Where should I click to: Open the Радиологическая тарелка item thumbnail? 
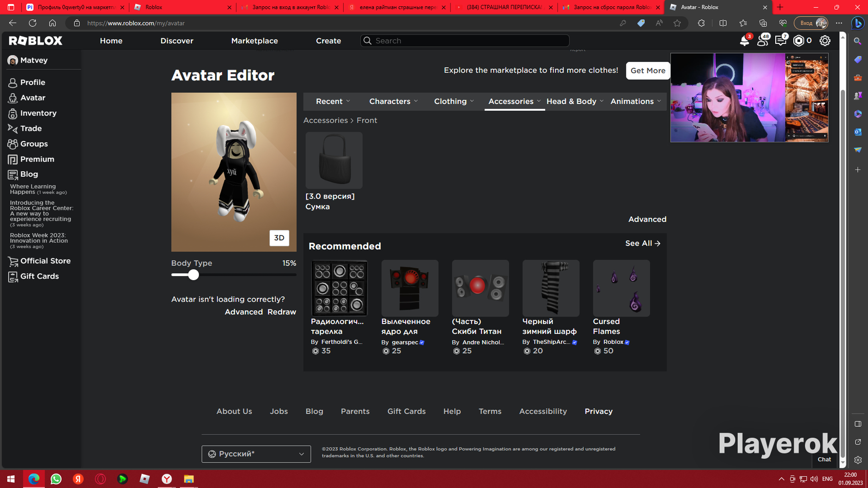click(339, 288)
